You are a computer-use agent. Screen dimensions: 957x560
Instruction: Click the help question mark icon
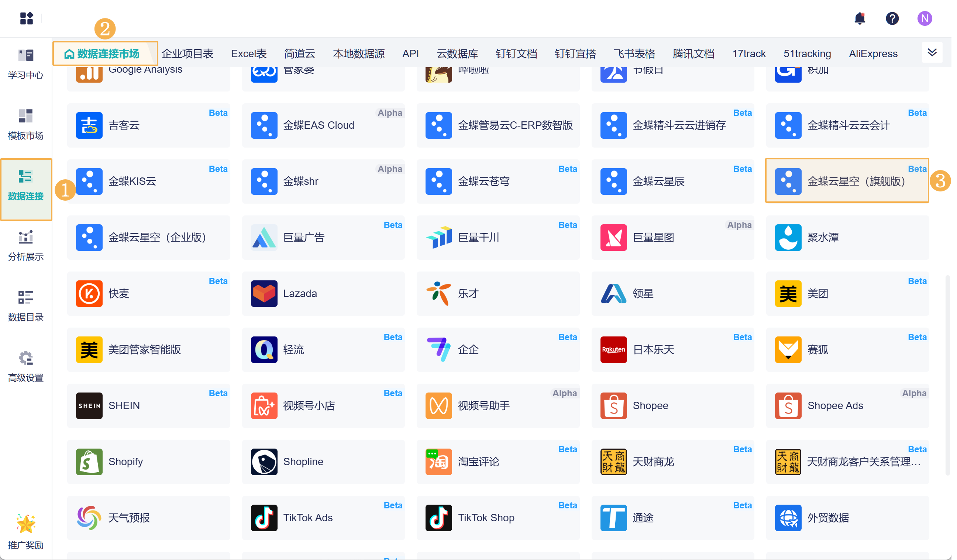tap(892, 18)
